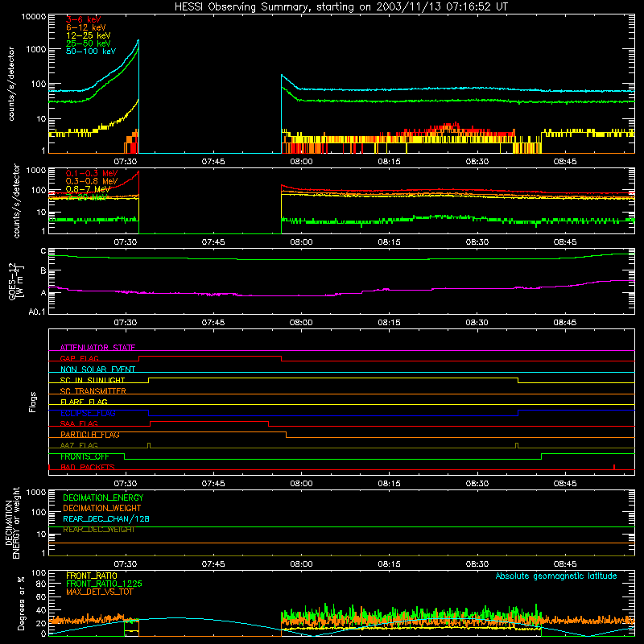Click the '0.1-0.3 MeV' legend label

pyautogui.click(x=91, y=173)
